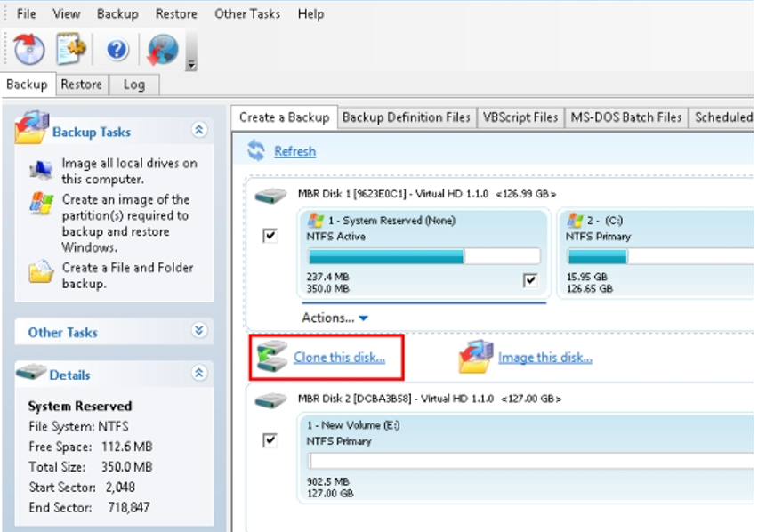Toggle the MBR Disk 2 checkbox

(270, 440)
